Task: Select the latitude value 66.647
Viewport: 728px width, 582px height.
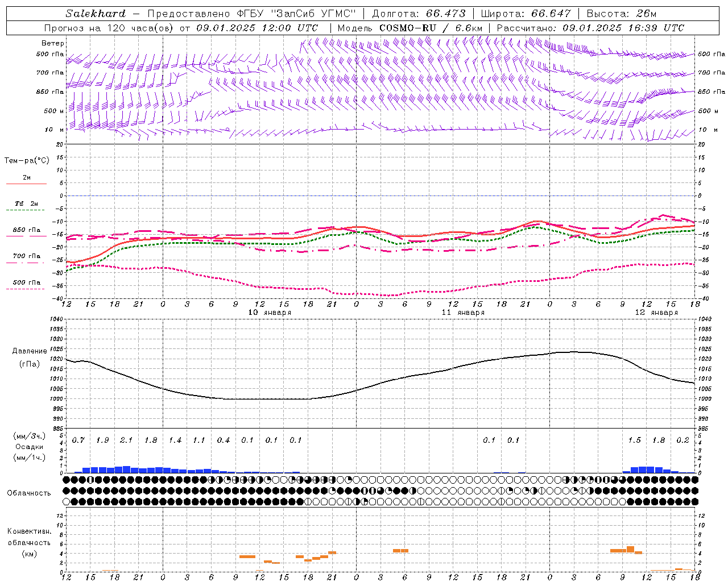Action: pyautogui.click(x=551, y=14)
